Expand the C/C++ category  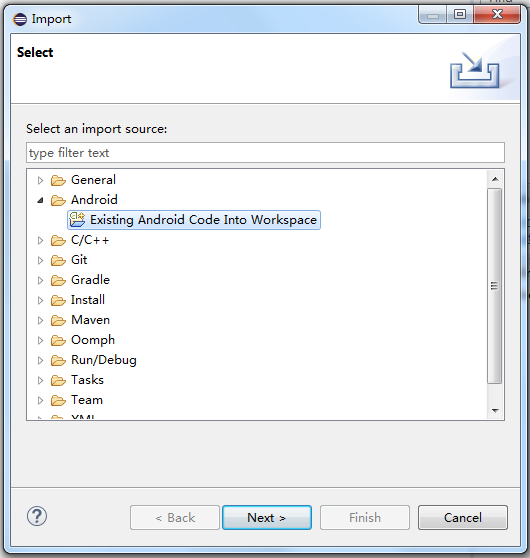(40, 241)
